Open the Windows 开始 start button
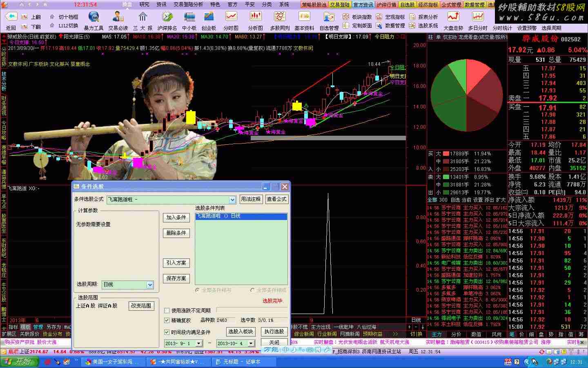Image resolution: width=588 pixels, height=368 pixels. pos(20,362)
